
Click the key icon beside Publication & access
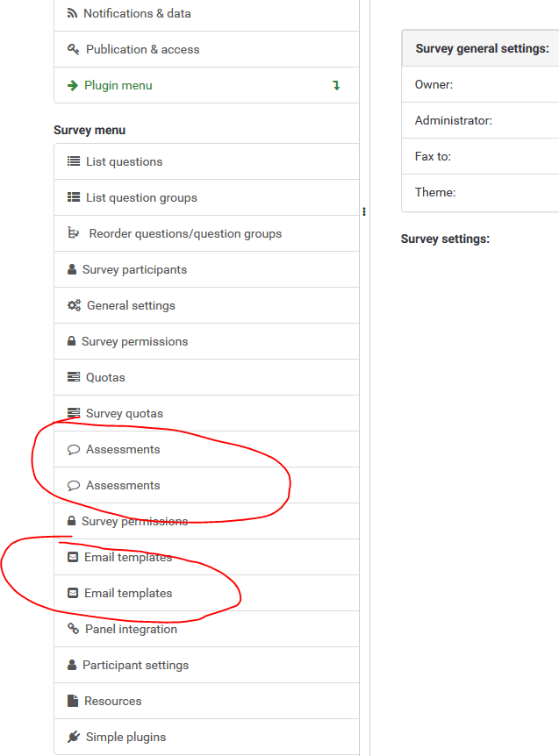pos(73,50)
